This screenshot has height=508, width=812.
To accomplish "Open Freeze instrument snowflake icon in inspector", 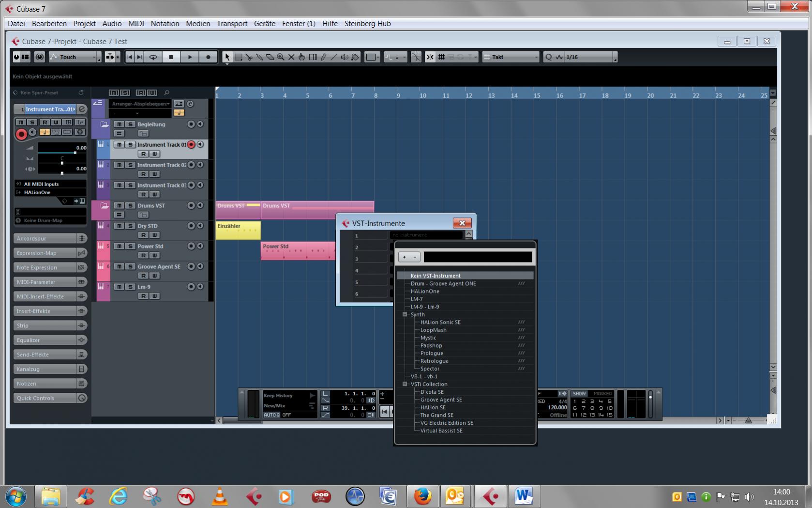I will (x=80, y=132).
